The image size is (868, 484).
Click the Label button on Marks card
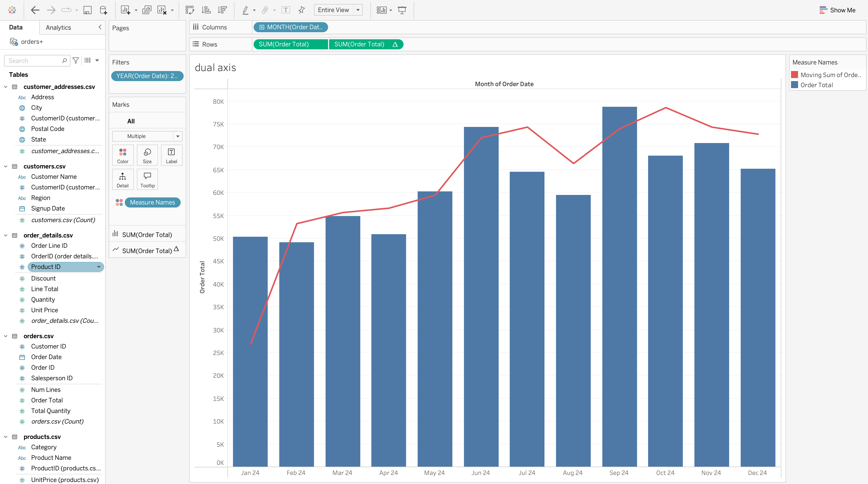tap(171, 155)
